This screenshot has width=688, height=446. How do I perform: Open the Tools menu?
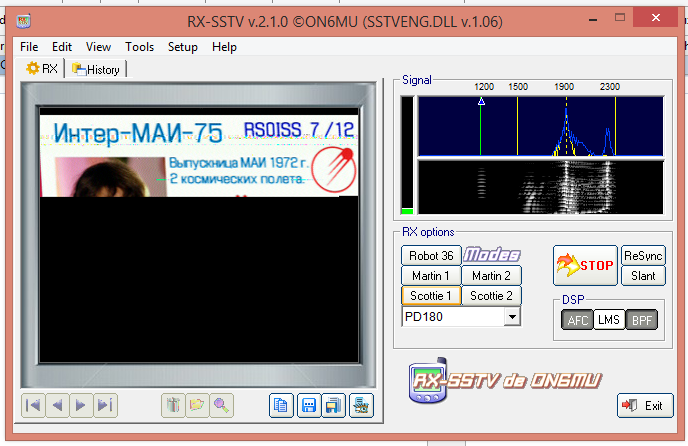(140, 47)
